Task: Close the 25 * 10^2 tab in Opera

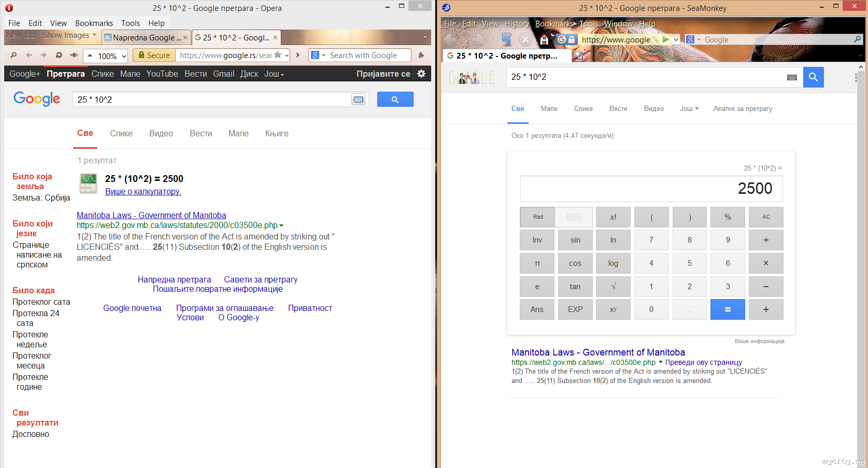Action: [275, 37]
